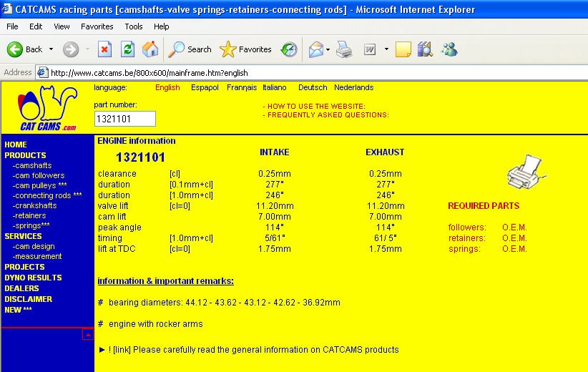The width and height of the screenshot is (588, 372).
Task: Switch language to Deutsch
Action: pos(313,87)
